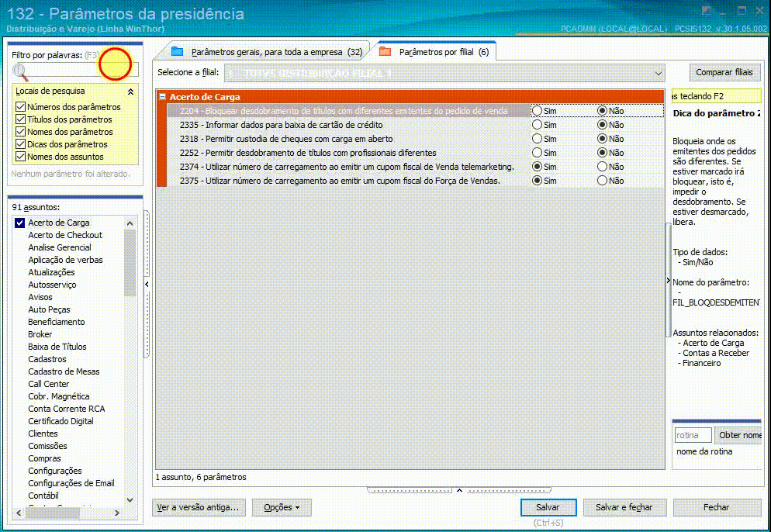Select Baixa de Títulos subject
This screenshot has width=771, height=532.
click(x=57, y=347)
